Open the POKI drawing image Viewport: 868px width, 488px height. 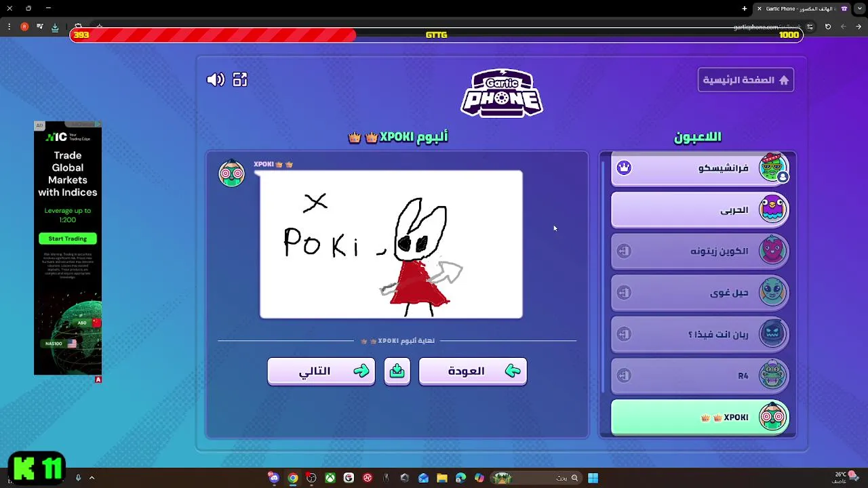[x=391, y=244]
